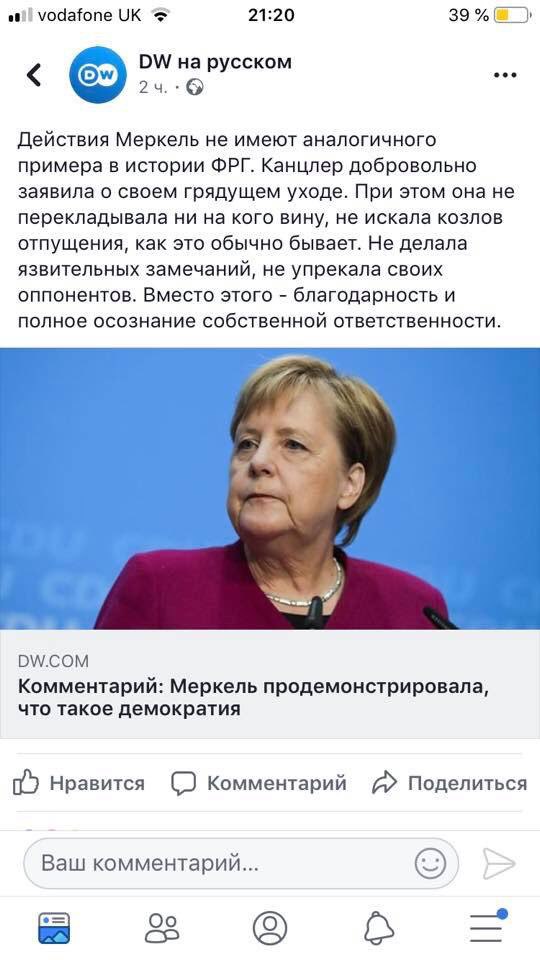Open the three-dot post options menu
The height and width of the screenshot is (960, 540).
pos(505,75)
